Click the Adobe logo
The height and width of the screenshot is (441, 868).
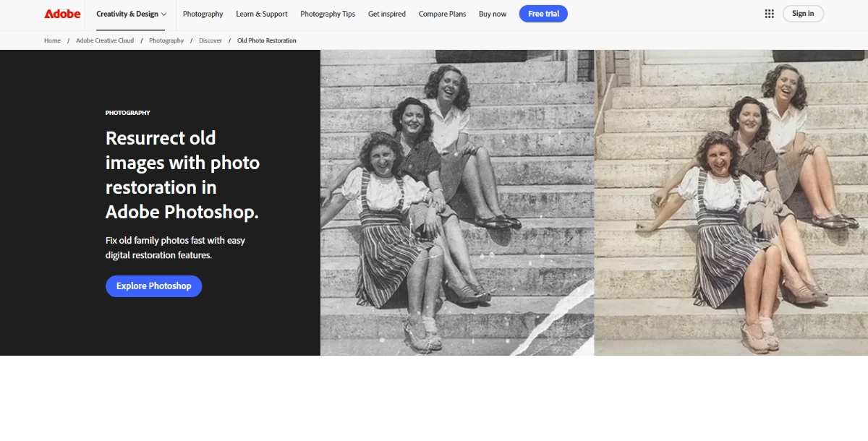click(62, 14)
